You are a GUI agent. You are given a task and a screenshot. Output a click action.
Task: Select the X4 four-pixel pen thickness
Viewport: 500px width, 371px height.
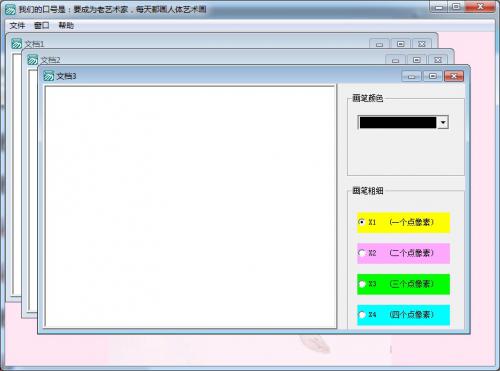pos(403,315)
